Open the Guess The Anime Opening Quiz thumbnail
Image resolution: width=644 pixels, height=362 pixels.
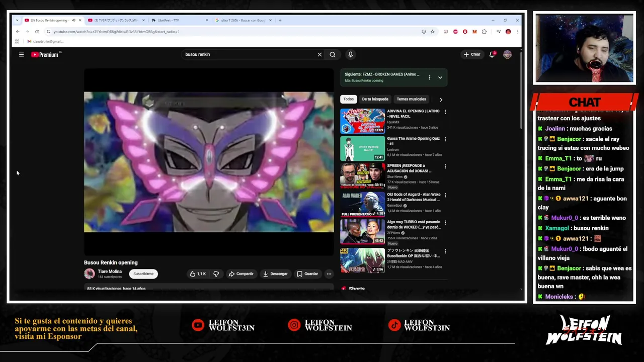(362, 148)
